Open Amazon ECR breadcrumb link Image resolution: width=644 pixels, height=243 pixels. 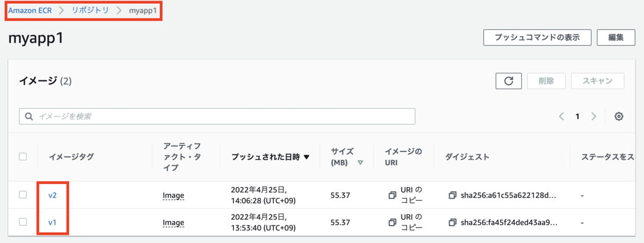point(30,10)
